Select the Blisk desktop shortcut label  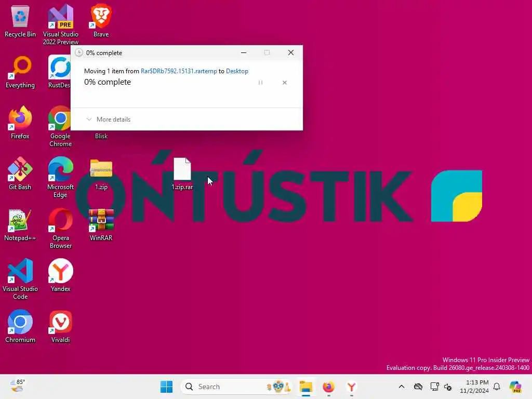pyautogui.click(x=101, y=136)
